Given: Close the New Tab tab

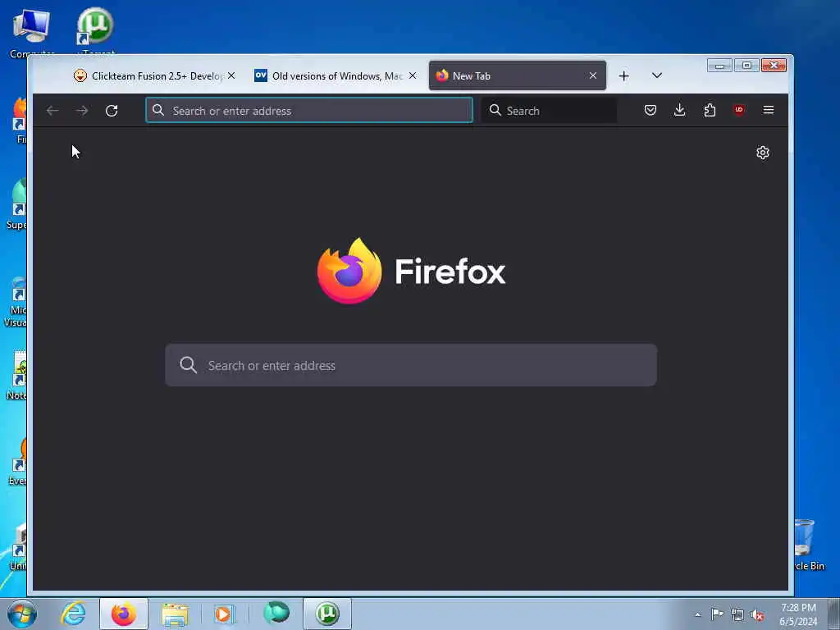Looking at the screenshot, I should point(593,76).
